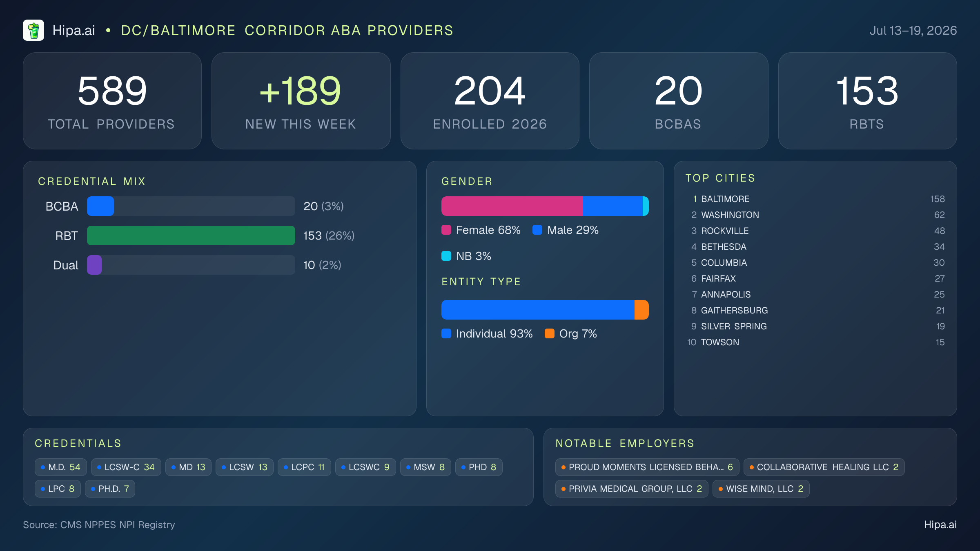Screen dimensions: 980x551
Task: Click the purple Dual credential bar
Action: (94, 265)
